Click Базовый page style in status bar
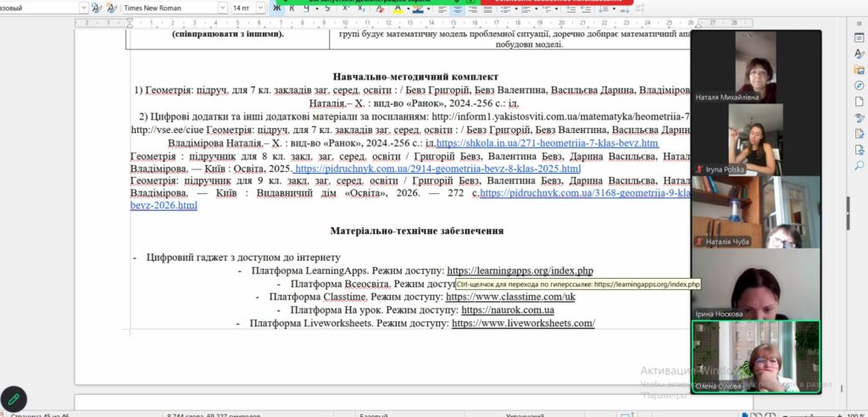Image resolution: width=868 pixels, height=417 pixels. [x=374, y=414]
